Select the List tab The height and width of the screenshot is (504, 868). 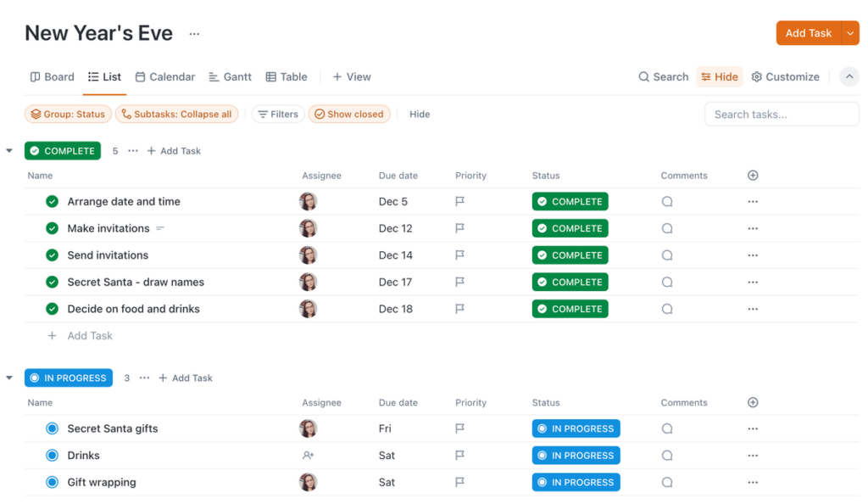(104, 76)
